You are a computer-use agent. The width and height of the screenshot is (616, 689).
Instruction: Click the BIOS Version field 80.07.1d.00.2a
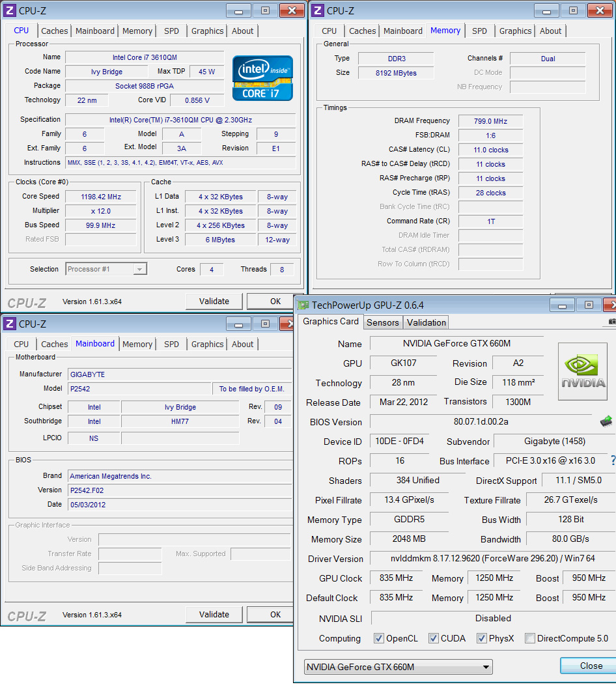tap(481, 422)
